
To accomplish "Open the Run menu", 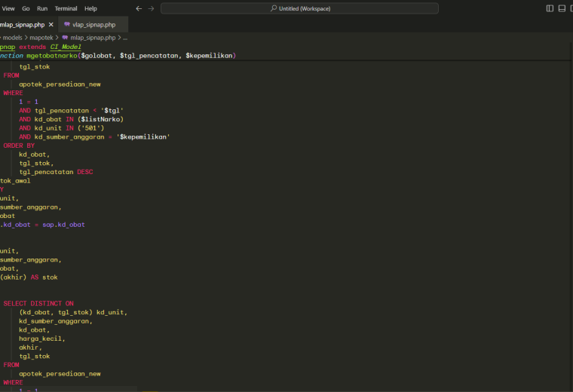I will 42,8.
